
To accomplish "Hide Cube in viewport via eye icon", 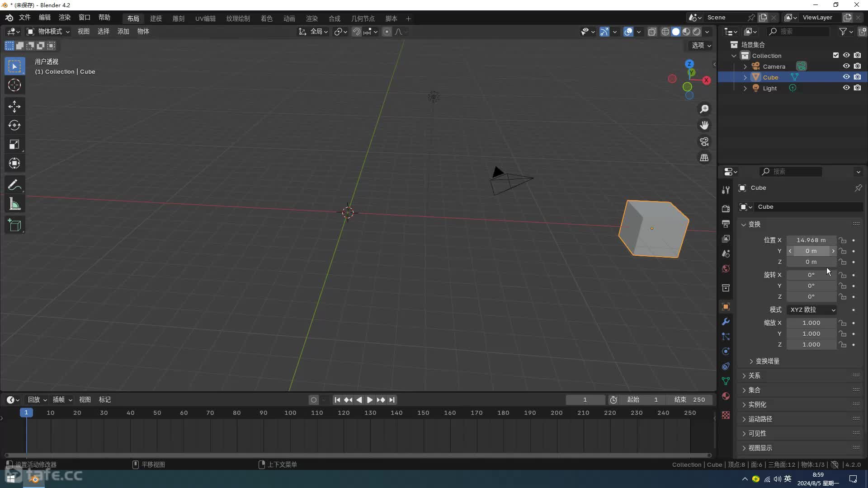I will 846,77.
